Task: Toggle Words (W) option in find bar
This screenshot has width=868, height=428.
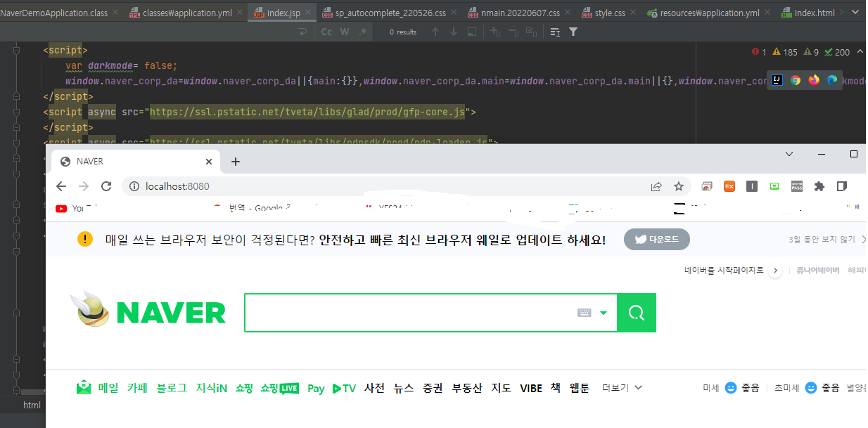Action: 345,32
